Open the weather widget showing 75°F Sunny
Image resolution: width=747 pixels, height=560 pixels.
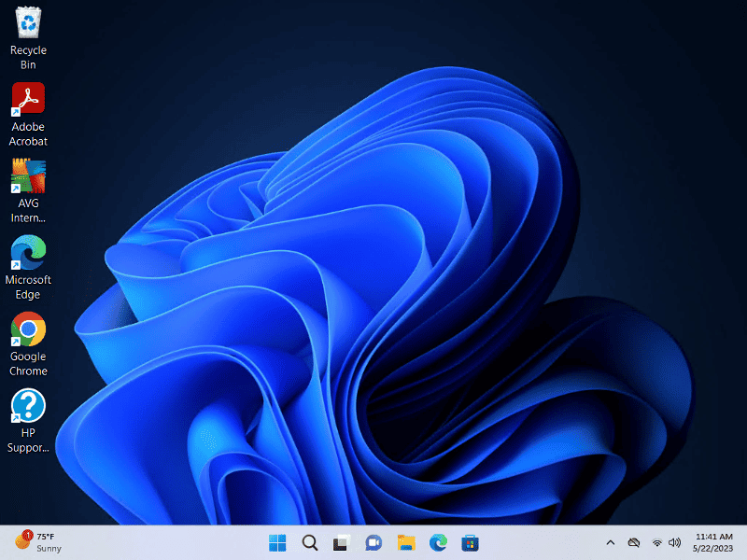[37, 542]
